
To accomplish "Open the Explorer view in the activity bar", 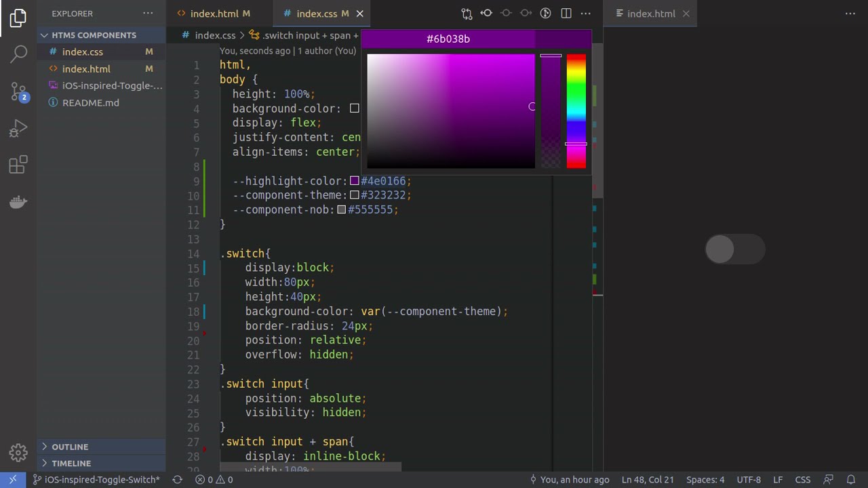I will pos(18,18).
